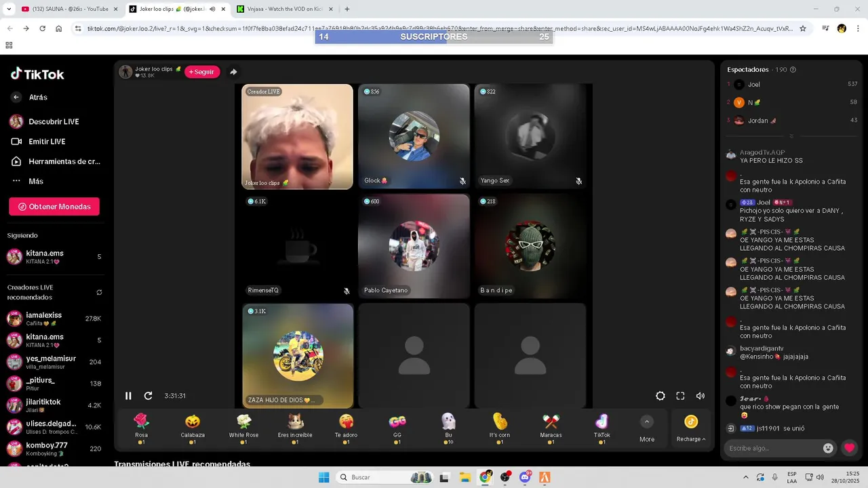
Task: Click the Pablo Cayetano guest tile
Action: pyautogui.click(x=414, y=246)
